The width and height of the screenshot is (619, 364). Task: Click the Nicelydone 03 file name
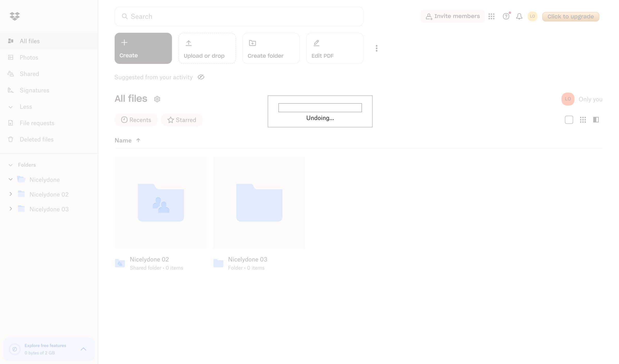(x=248, y=259)
